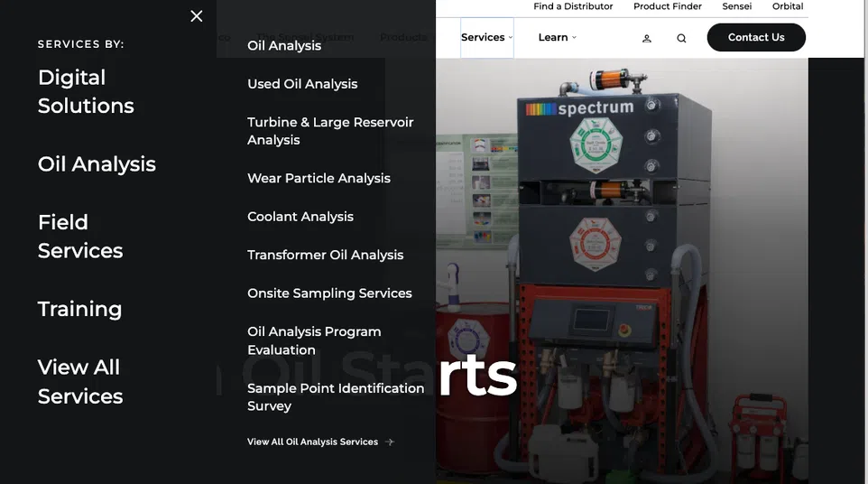The image size is (868, 484).
Task: Expand the Services dropdown in navbar
Action: (x=487, y=37)
